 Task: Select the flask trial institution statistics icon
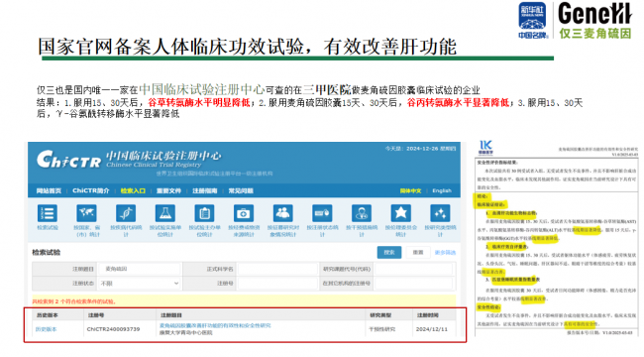[x=165, y=213]
